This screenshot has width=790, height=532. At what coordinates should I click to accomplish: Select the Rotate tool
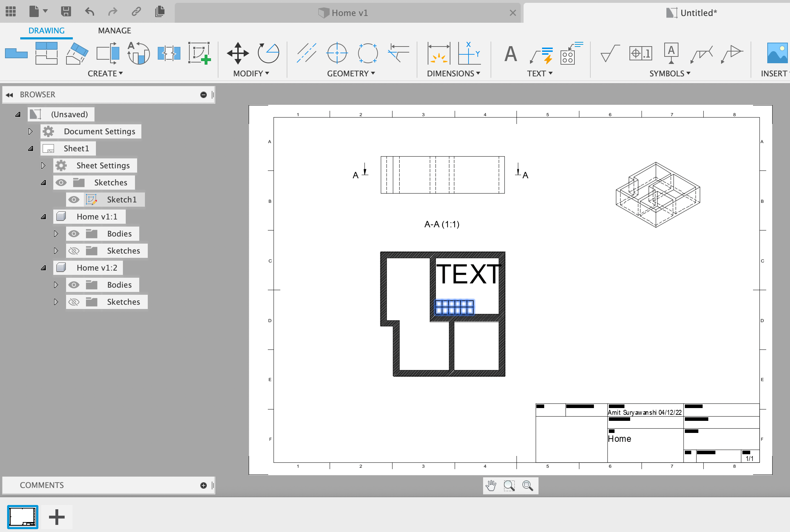click(268, 53)
